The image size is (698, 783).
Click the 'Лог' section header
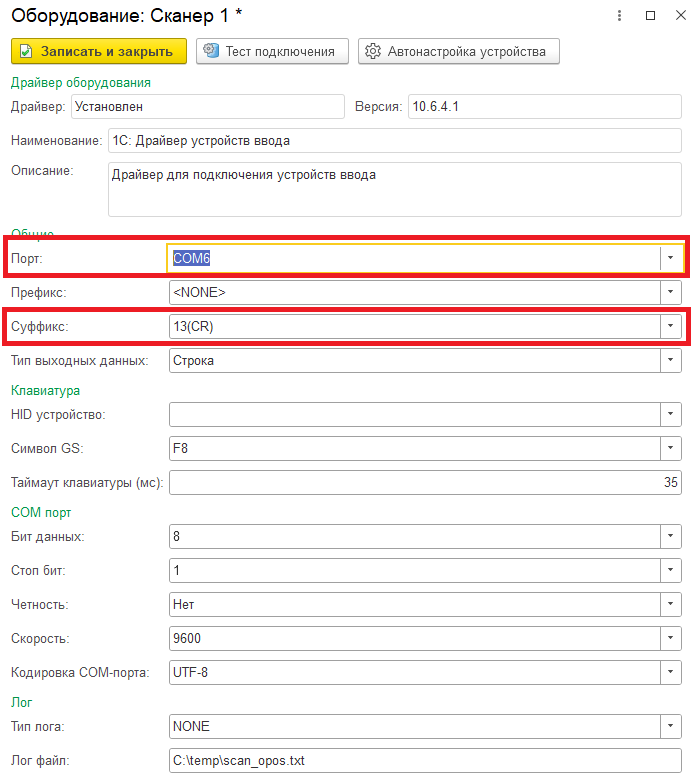[x=21, y=702]
